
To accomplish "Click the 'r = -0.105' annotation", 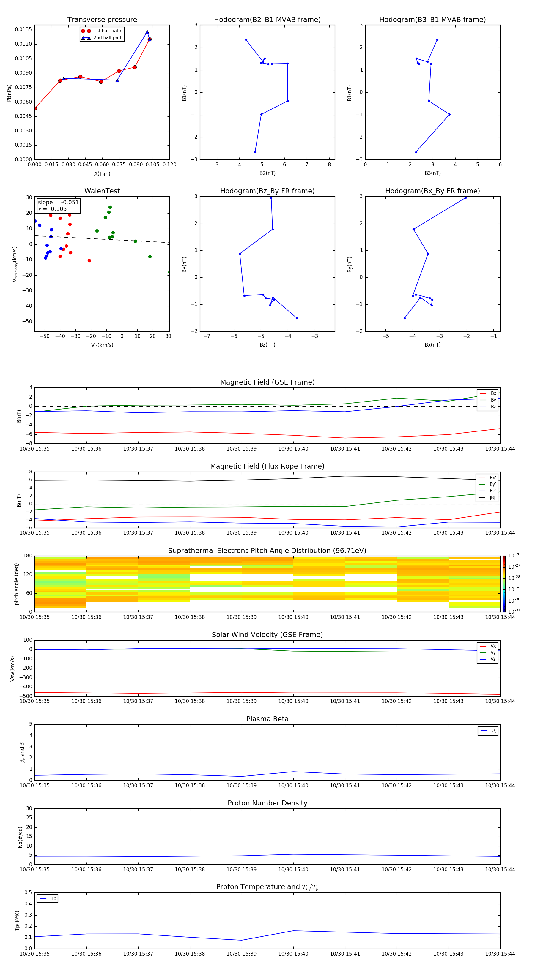I will coord(53,209).
